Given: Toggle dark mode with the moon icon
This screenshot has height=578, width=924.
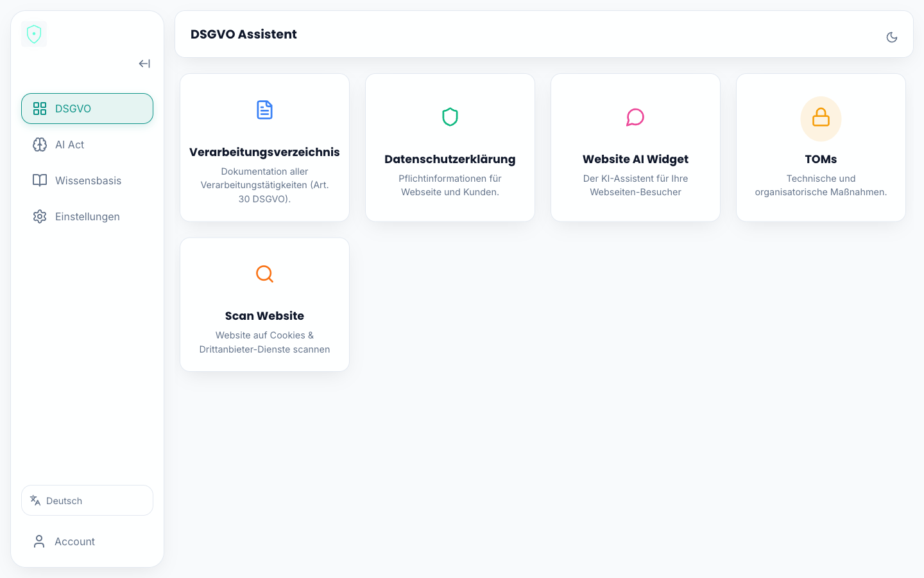Looking at the screenshot, I should tap(892, 37).
